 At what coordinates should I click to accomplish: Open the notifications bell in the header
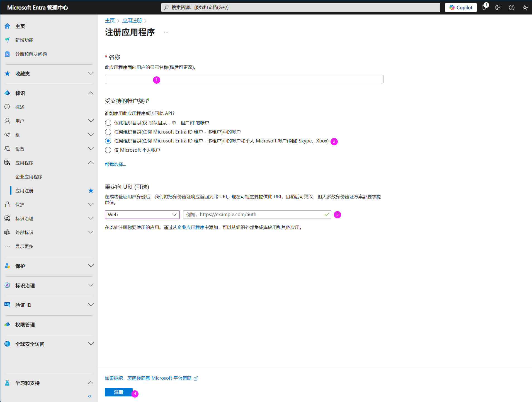pos(484,8)
